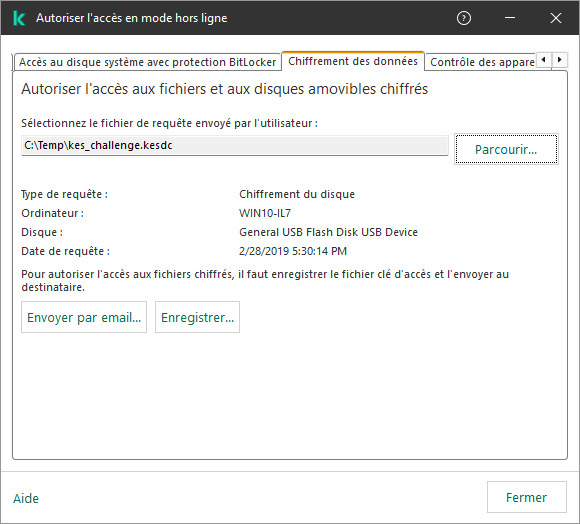Select the Chiffrement des données tab
The image size is (580, 524).
point(353,61)
